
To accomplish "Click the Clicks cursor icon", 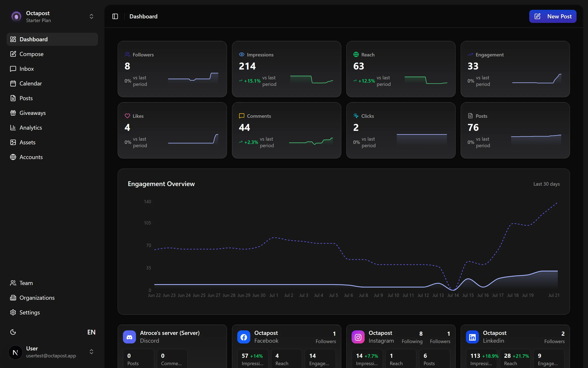I will [356, 116].
